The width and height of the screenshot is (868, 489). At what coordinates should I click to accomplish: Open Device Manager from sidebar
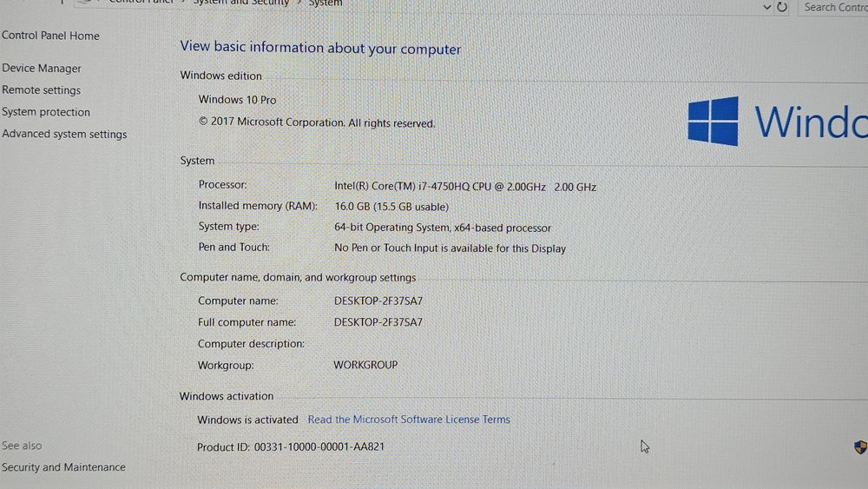pos(42,68)
